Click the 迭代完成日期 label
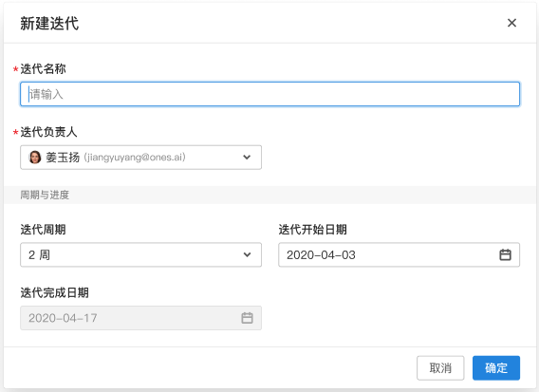The height and width of the screenshot is (392, 539). click(x=54, y=292)
